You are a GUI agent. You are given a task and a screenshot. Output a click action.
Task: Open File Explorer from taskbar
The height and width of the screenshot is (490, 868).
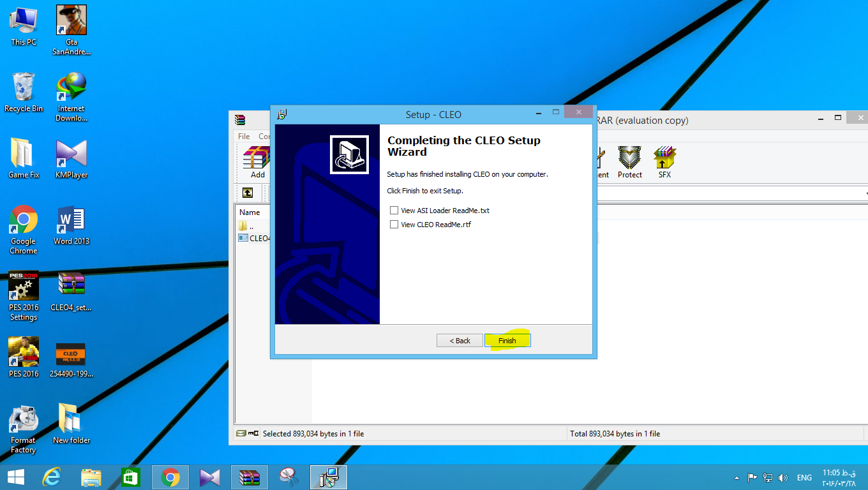click(91, 477)
